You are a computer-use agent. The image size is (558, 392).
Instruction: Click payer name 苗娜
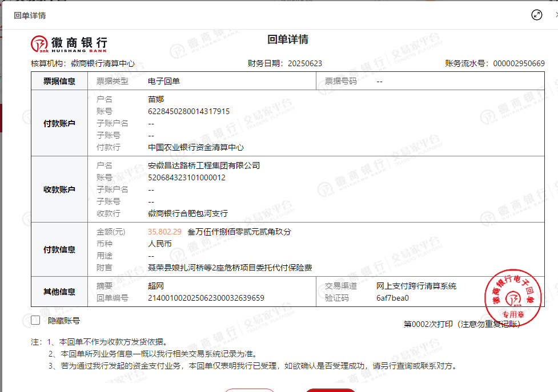155,99
